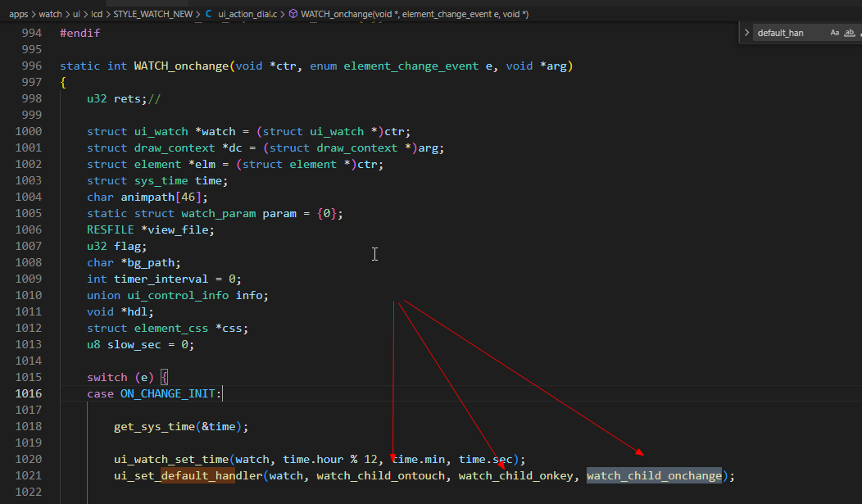Viewport: 862px width, 504px height.
Task: Select the ui breadcrumb segment
Action: [76, 14]
